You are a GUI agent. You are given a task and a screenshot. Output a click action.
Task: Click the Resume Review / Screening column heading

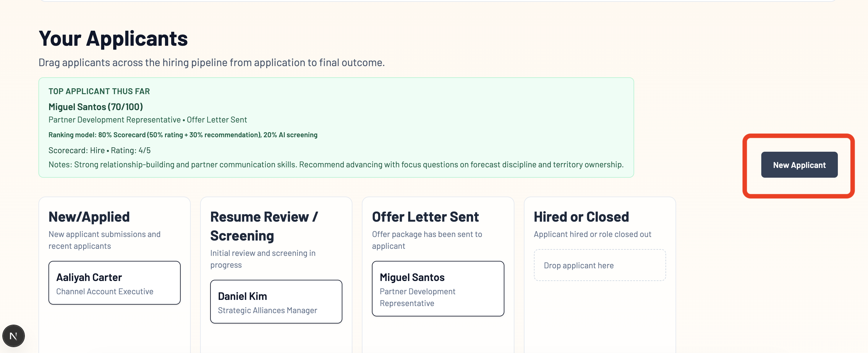(263, 226)
